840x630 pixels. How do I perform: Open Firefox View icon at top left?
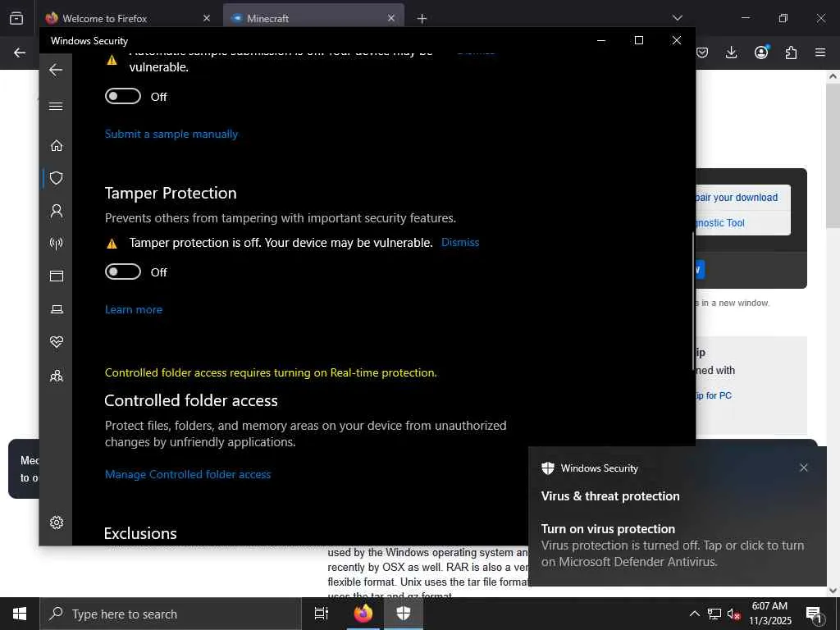[16, 18]
